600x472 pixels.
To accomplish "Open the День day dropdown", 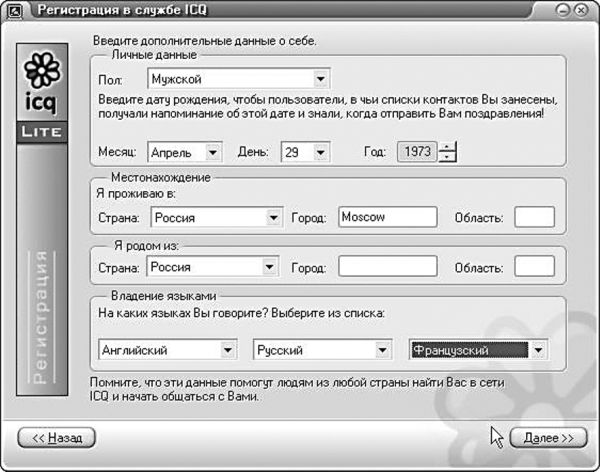I will (x=305, y=152).
